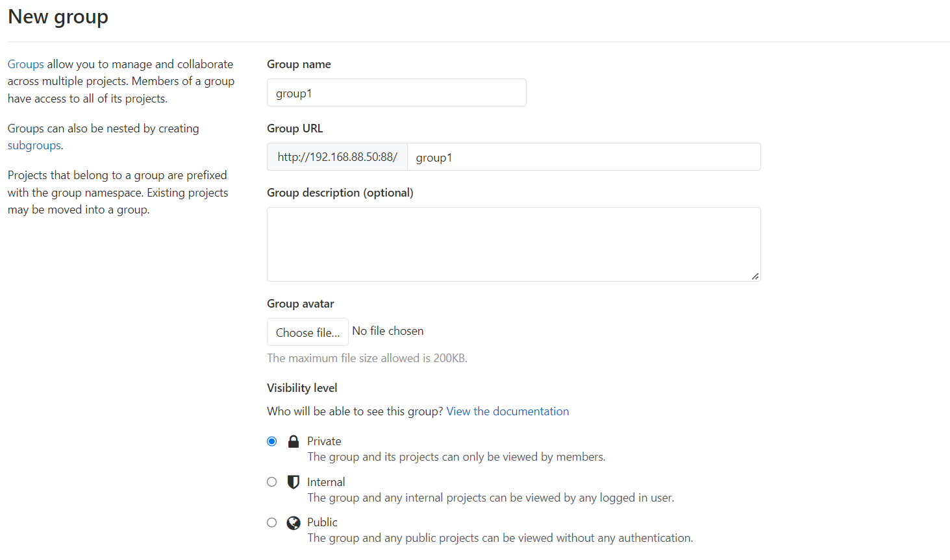Viewport: 950px width, 560px height.
Task: Click the shield icon beside Internal
Action: 294,482
